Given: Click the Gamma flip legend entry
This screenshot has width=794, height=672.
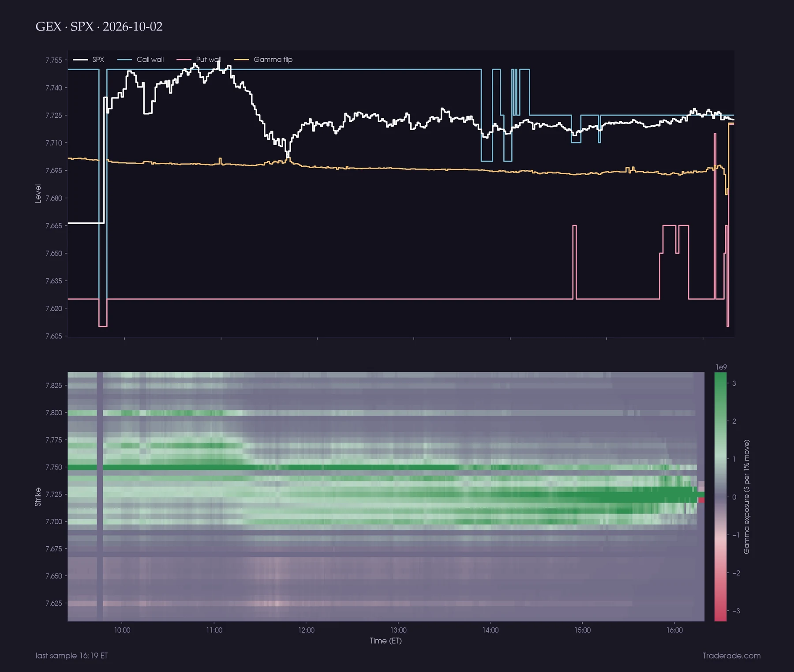Looking at the screenshot, I should [x=263, y=60].
